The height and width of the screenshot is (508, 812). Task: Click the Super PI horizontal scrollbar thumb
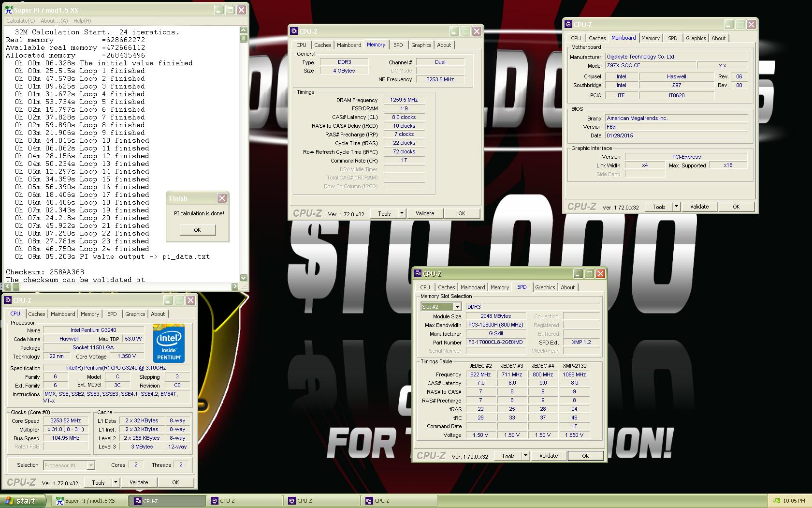pyautogui.click(x=16, y=286)
